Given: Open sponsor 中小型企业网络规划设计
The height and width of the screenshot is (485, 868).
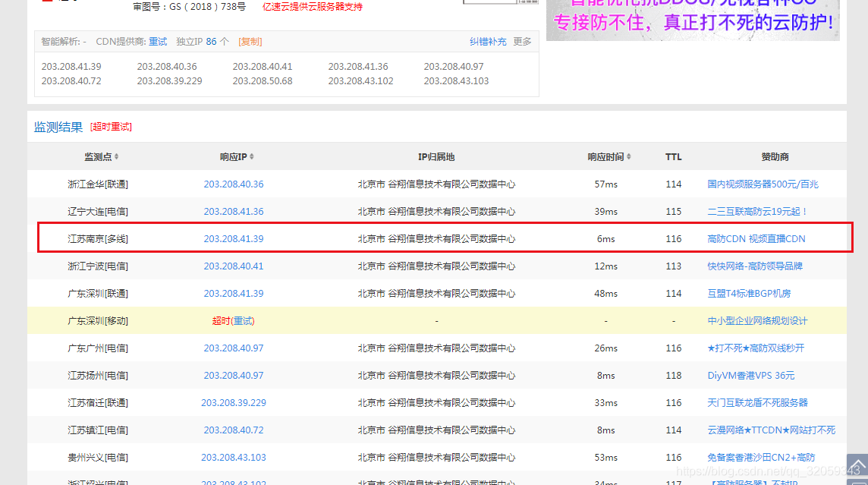Looking at the screenshot, I should tap(757, 321).
